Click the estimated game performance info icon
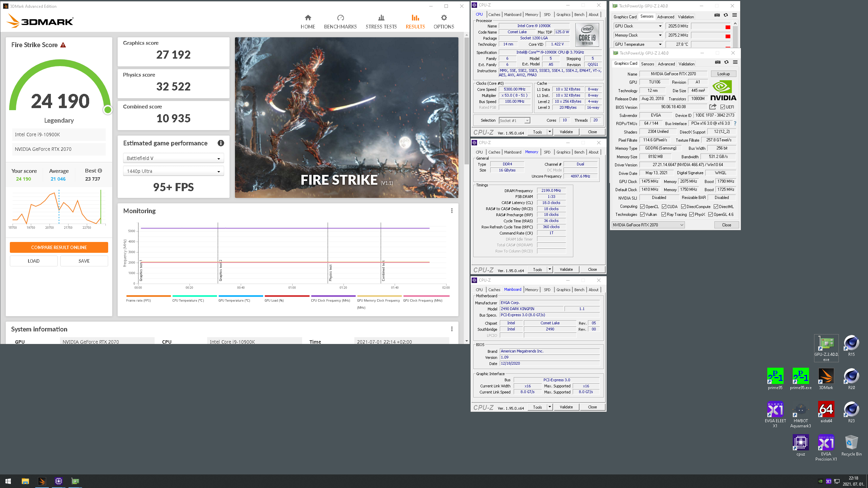Viewport: 868px width, 488px height. [221, 143]
